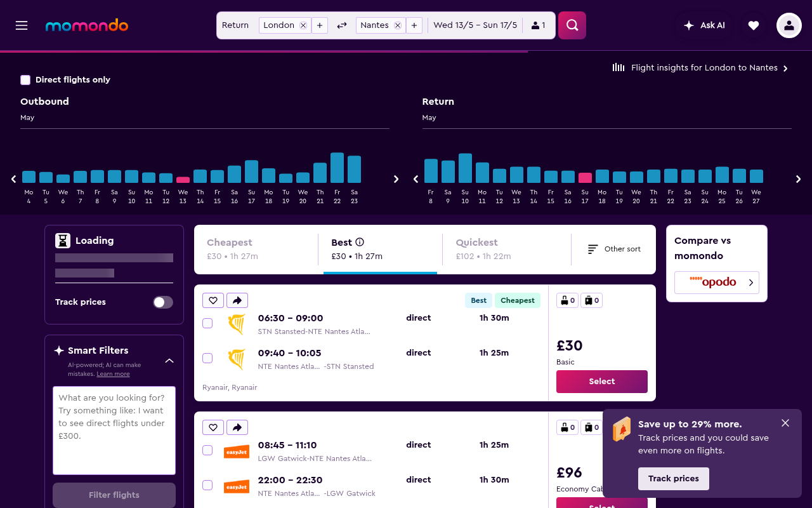The image size is (812, 508).
Task: Open the traveler count selector
Action: (x=536, y=25)
